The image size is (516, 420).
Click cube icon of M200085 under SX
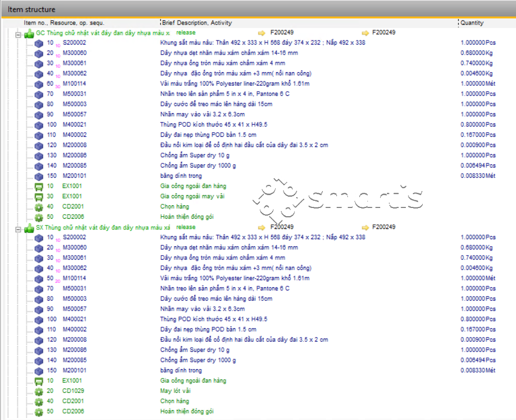click(39, 361)
